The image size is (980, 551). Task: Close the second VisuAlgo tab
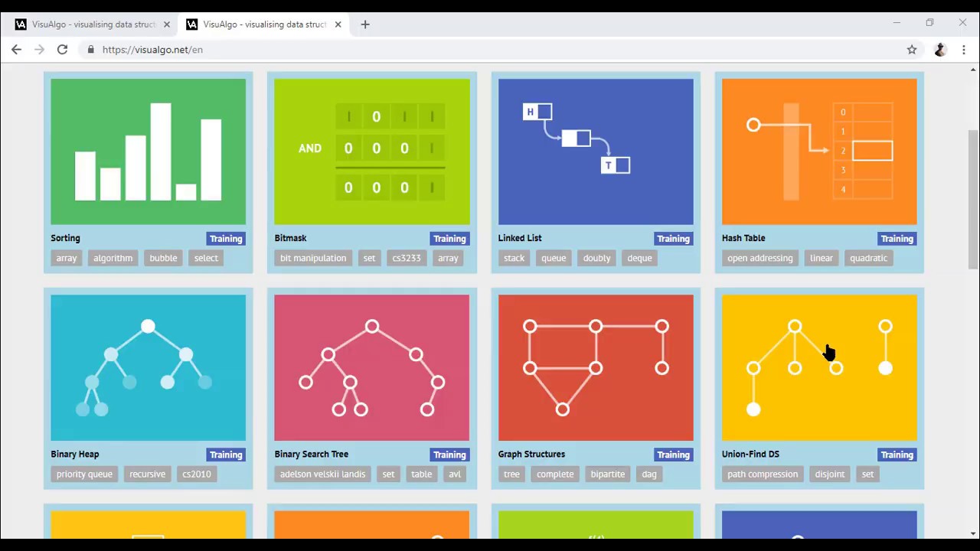(x=338, y=24)
